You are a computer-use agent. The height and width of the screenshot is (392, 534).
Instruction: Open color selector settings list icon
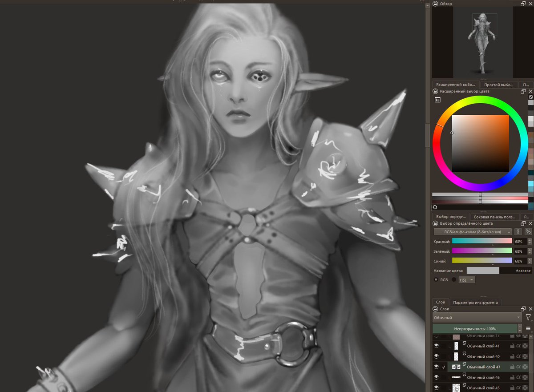tap(438, 100)
